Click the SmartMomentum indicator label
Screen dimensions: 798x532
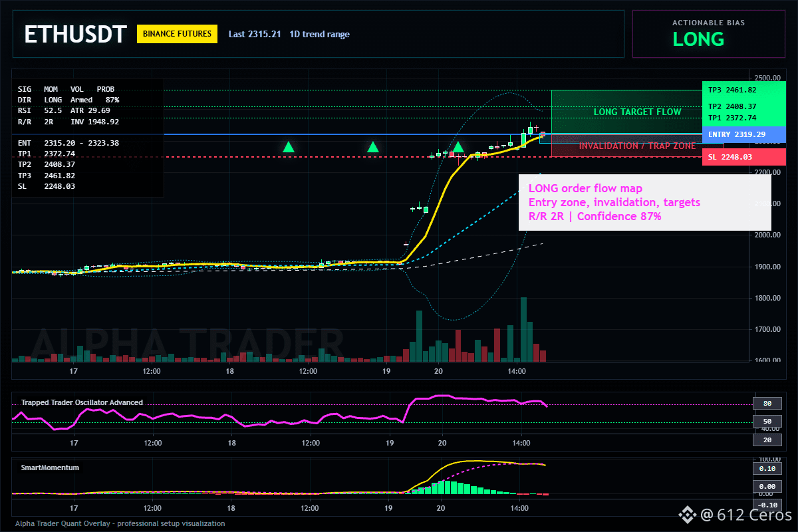(x=50, y=467)
